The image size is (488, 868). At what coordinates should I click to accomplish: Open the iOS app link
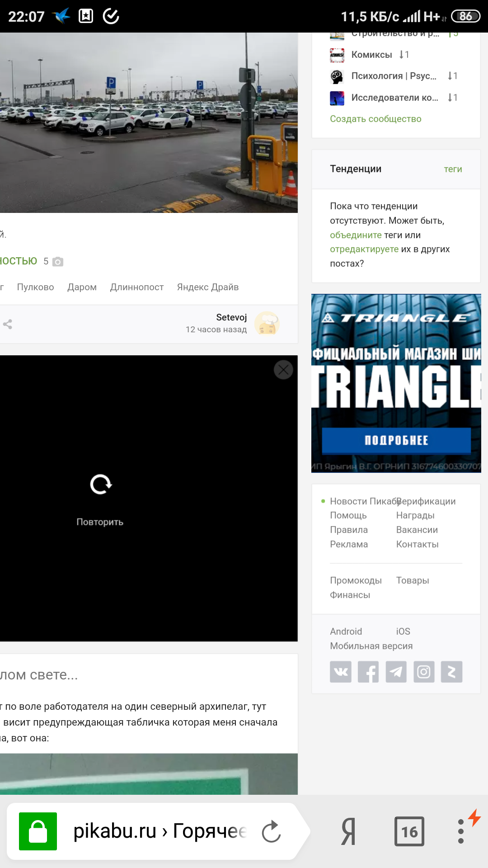(x=403, y=632)
